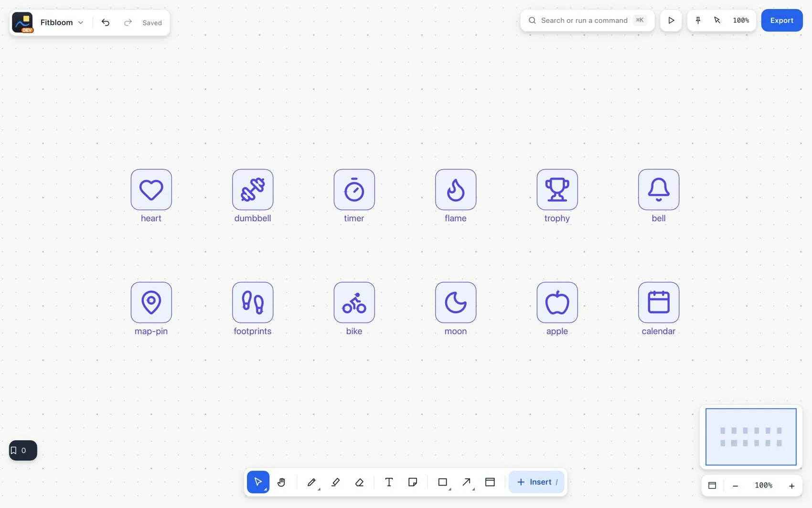The height and width of the screenshot is (508, 812).
Task: Zoom in with the plus button
Action: pos(791,486)
